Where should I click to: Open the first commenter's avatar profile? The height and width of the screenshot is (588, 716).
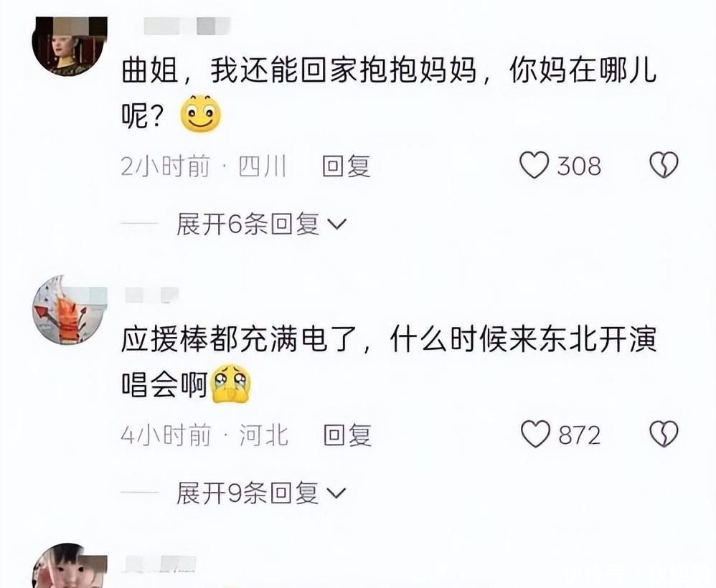(70, 46)
